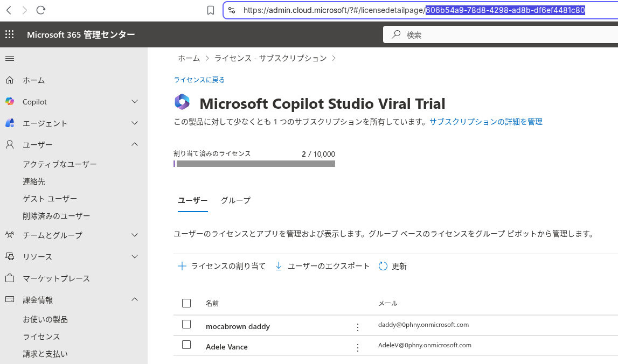
Task: Collapse navigation with the hamburger icon
Action: click(10, 58)
